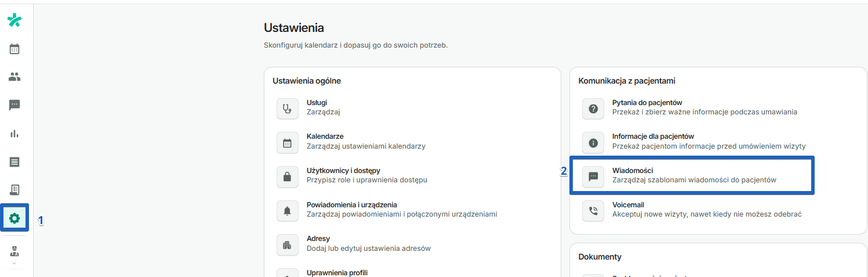Open the chat messages icon in sidebar
Screen dimensions: 868x277
tap(14, 105)
